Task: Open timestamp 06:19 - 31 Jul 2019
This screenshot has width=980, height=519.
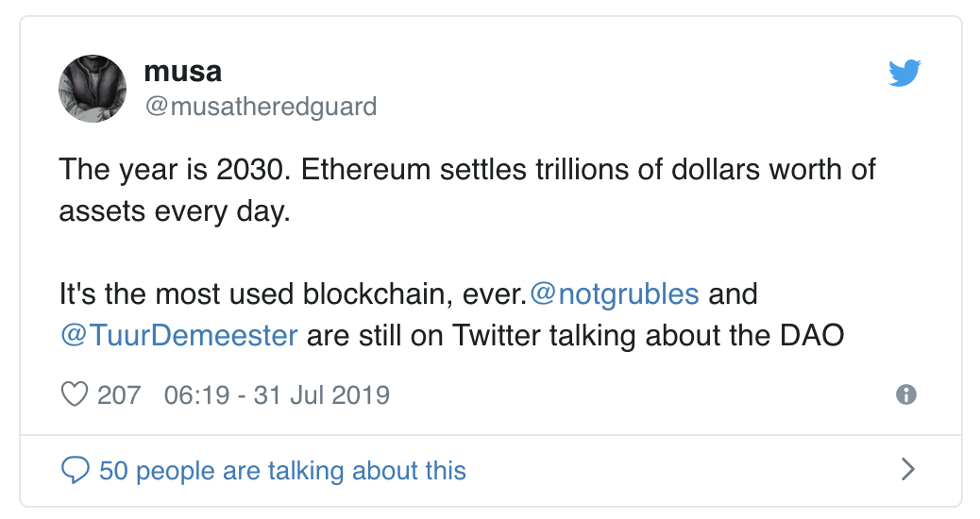Action: click(x=277, y=394)
